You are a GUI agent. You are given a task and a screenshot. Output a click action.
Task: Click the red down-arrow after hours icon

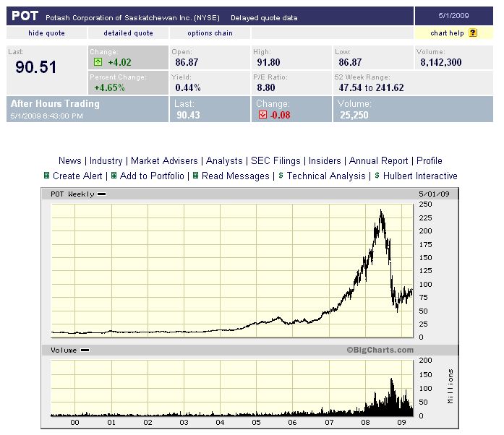(x=262, y=115)
